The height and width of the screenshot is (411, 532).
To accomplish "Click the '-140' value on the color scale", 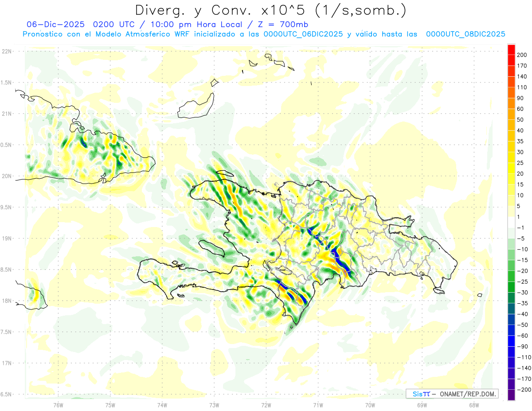I will pyautogui.click(x=523, y=368).
